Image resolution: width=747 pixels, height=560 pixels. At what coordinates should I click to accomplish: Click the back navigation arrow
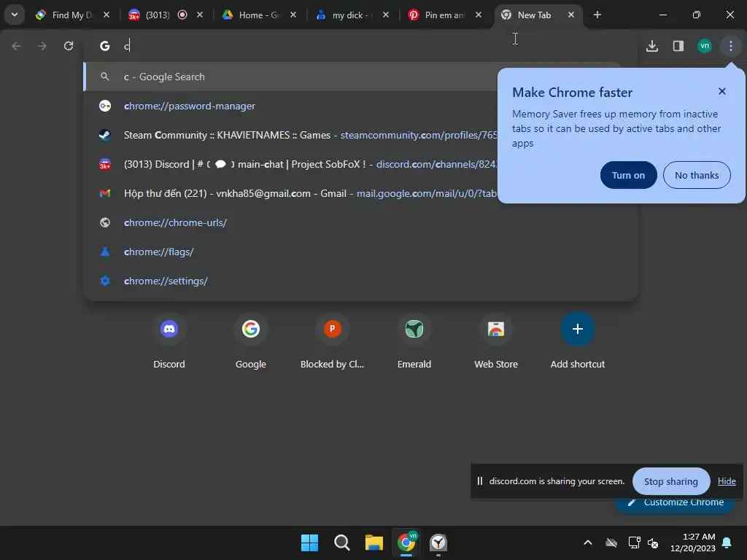pyautogui.click(x=16, y=46)
